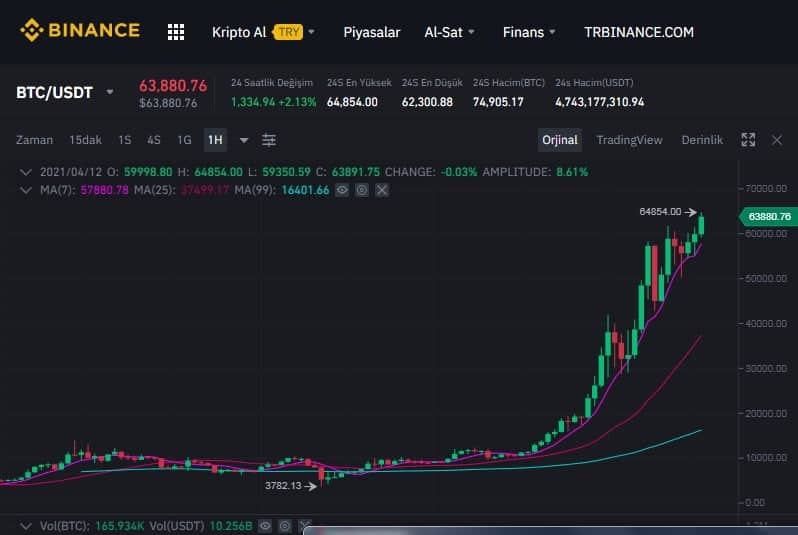Switch to the Derinlik depth tab
This screenshot has width=798, height=535.
702,140
